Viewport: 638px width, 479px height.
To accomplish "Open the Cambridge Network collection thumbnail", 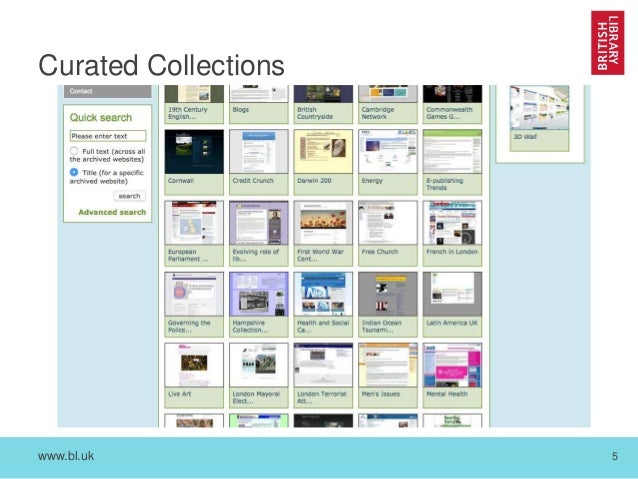I will coord(388,94).
